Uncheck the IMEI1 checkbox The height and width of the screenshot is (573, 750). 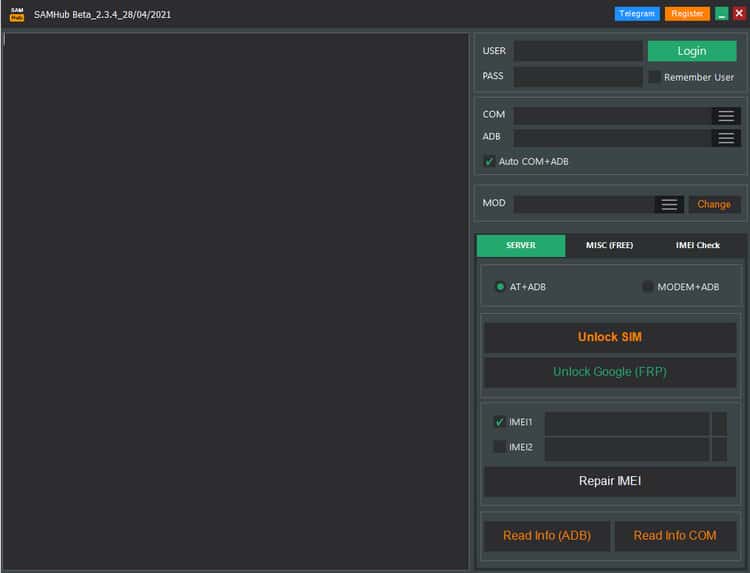pos(499,422)
